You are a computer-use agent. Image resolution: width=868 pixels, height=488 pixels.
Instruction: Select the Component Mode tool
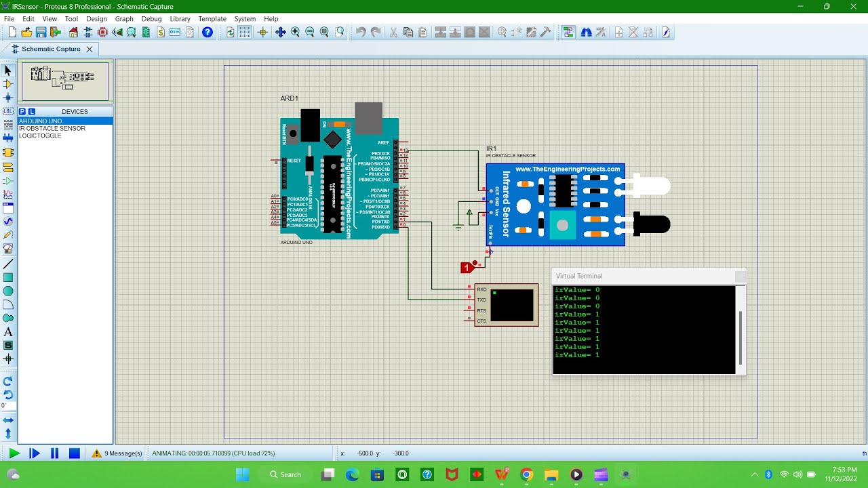tap(8, 84)
